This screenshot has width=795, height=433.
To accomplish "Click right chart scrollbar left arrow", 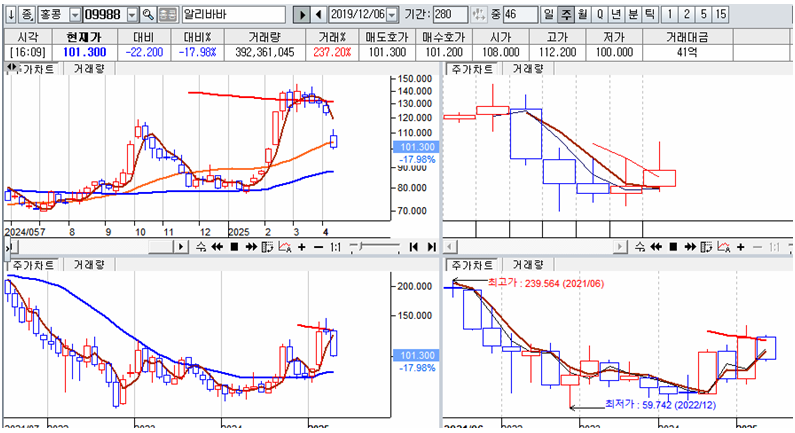I will 449,247.
